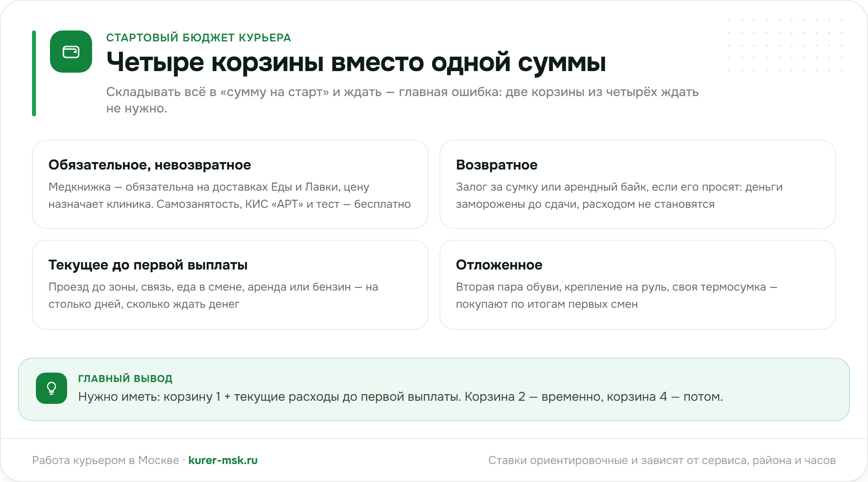
Task: Click the card title Обязательное, невозвратное
Action: tap(149, 165)
